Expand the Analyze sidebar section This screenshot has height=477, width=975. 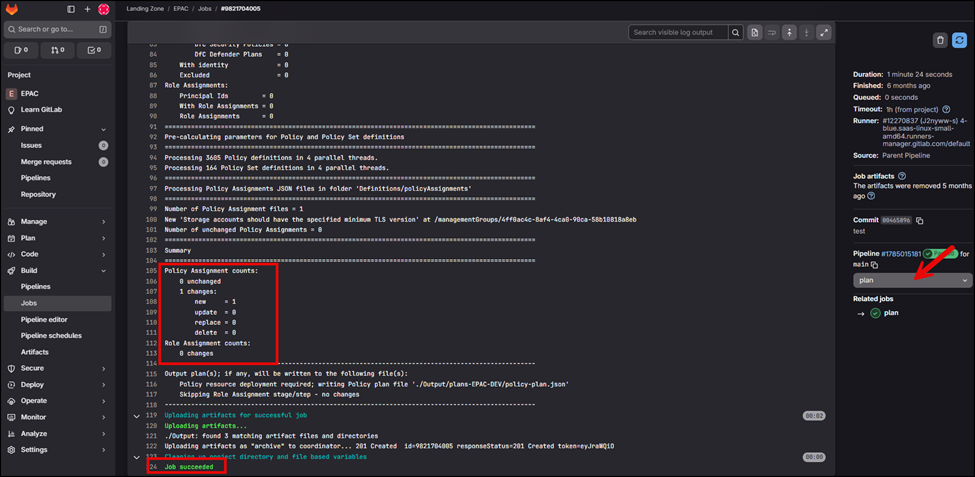(58, 433)
